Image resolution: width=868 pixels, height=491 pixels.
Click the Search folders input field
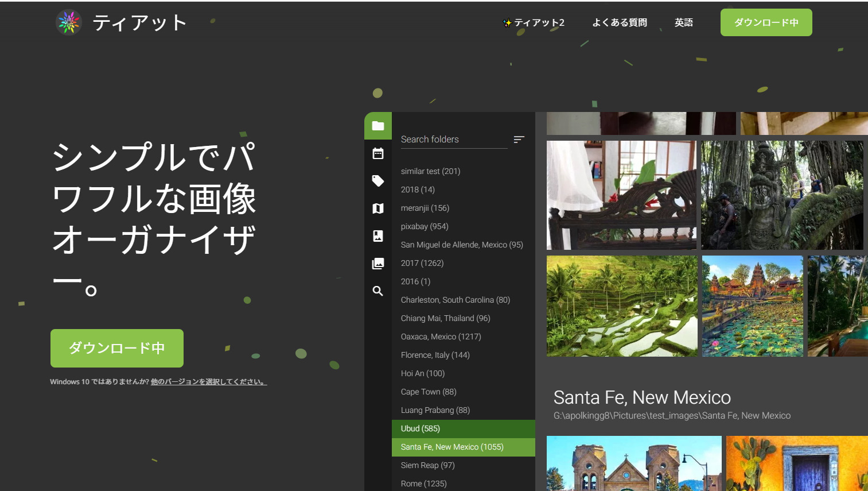pyautogui.click(x=453, y=140)
